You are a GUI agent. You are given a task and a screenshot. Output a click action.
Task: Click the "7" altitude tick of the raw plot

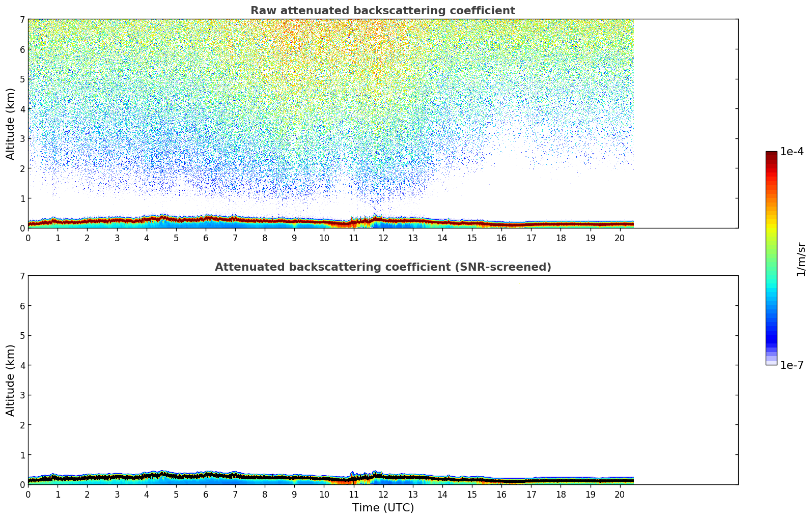(22, 20)
